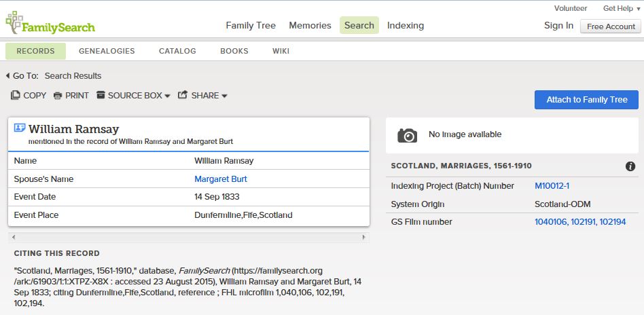Open the collection info icon
Viewport: 644px width, 315px height.
[x=630, y=166]
